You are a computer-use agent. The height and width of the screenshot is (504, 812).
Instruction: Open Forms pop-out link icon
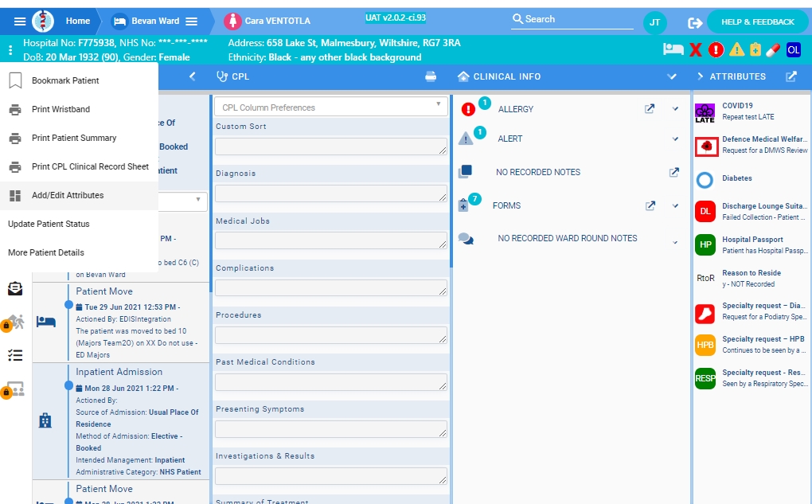click(650, 205)
